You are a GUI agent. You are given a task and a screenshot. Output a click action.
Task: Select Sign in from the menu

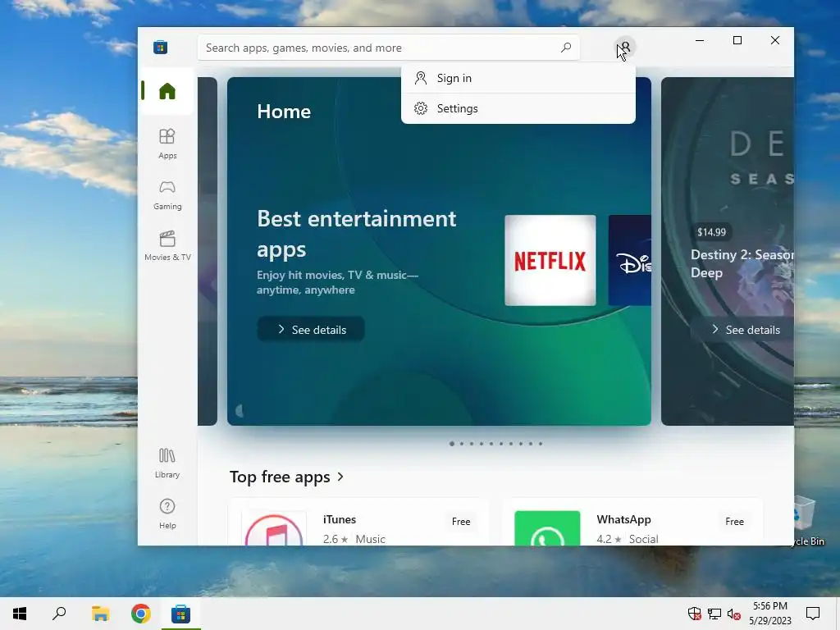(518, 78)
